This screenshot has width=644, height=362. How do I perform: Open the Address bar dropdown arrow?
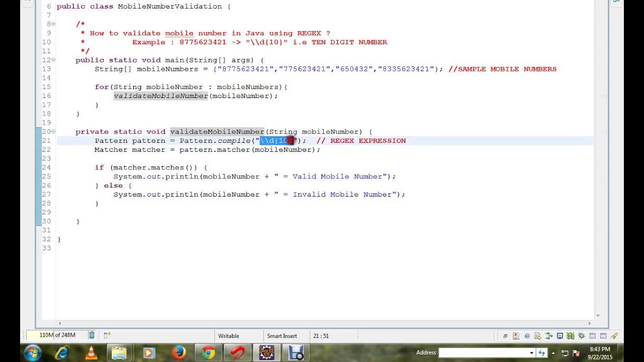pos(531,353)
